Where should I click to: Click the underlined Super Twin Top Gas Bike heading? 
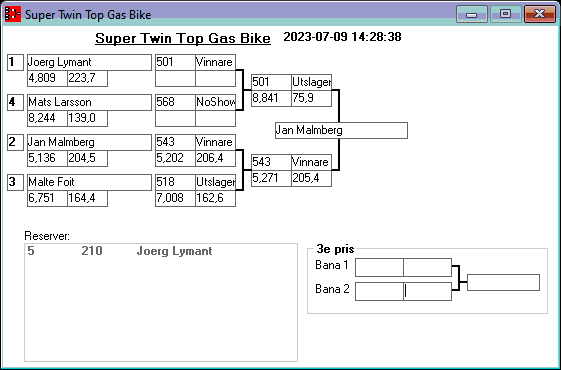(x=183, y=38)
